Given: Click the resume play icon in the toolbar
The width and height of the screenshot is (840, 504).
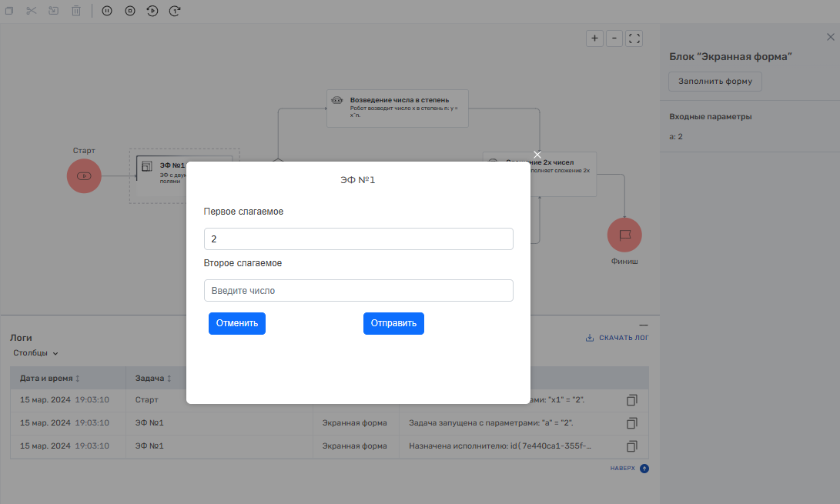Looking at the screenshot, I should (152, 11).
